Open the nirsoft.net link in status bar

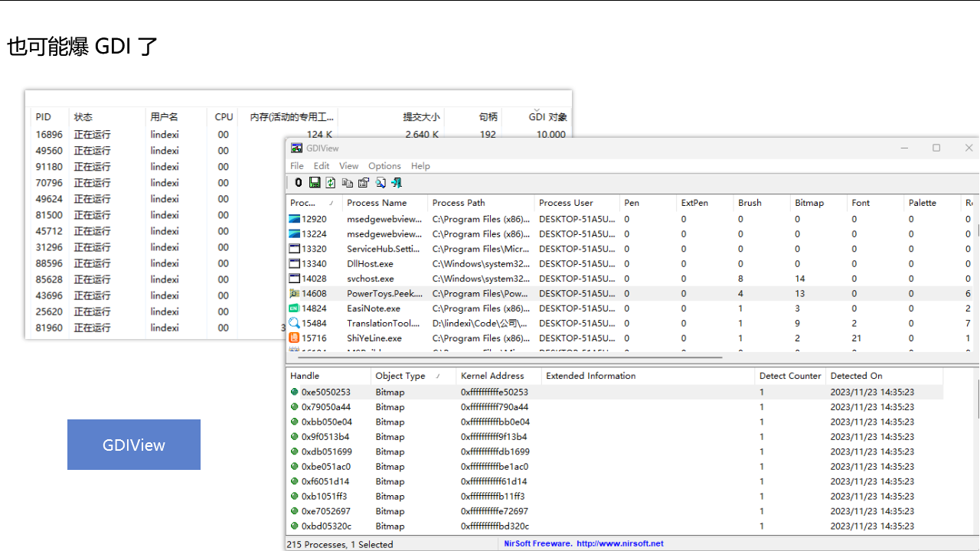tap(620, 544)
